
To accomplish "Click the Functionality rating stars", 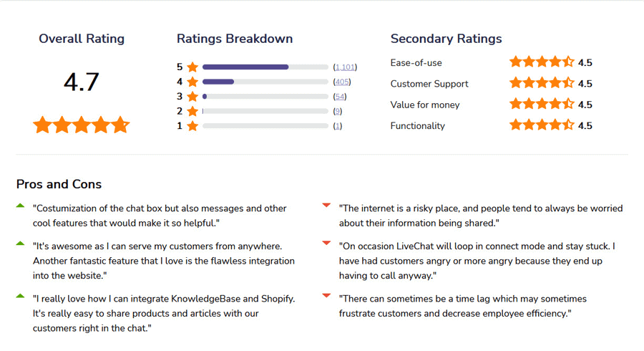I will point(541,125).
